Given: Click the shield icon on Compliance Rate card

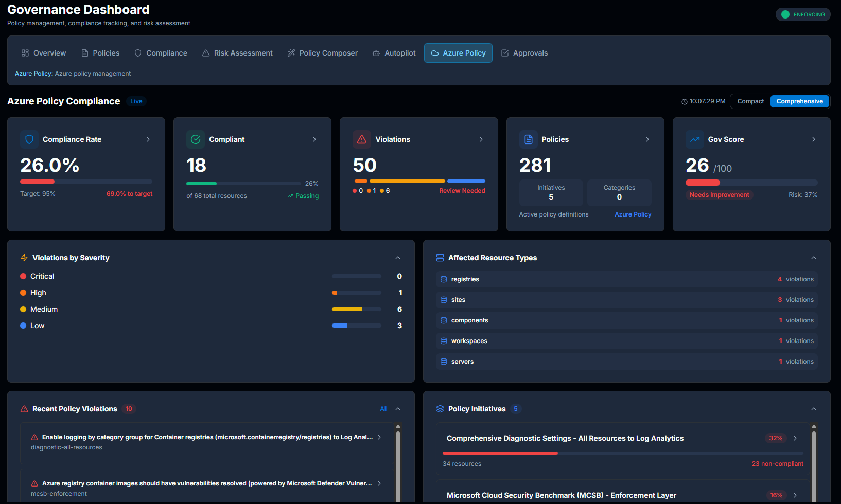Looking at the screenshot, I should point(29,139).
